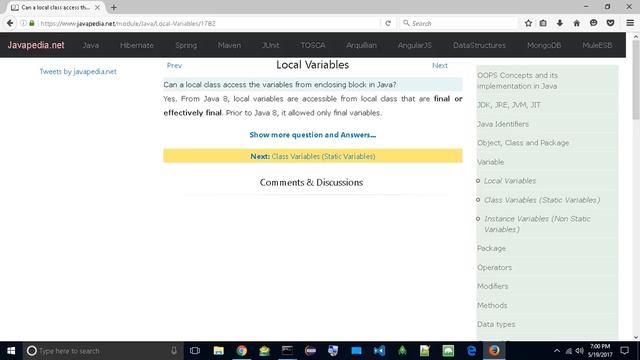Viewport: 640px width, 360px height.
Task: Open the JUnit menu in navbar
Action: click(x=271, y=45)
